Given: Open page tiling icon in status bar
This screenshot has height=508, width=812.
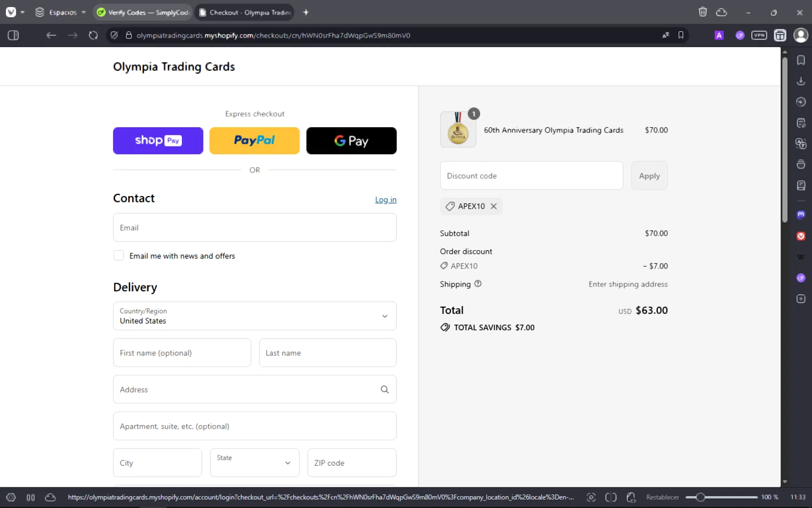Looking at the screenshot, I should point(611,497).
